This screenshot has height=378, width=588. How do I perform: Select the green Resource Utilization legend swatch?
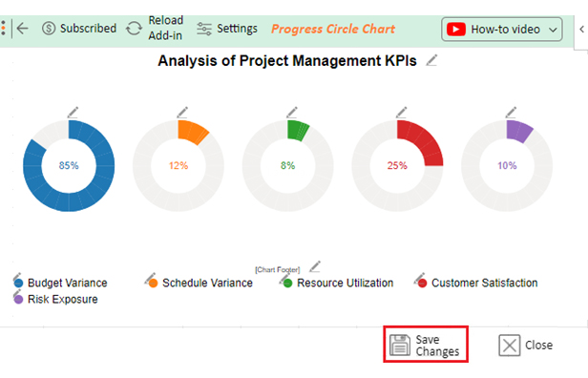tap(287, 283)
